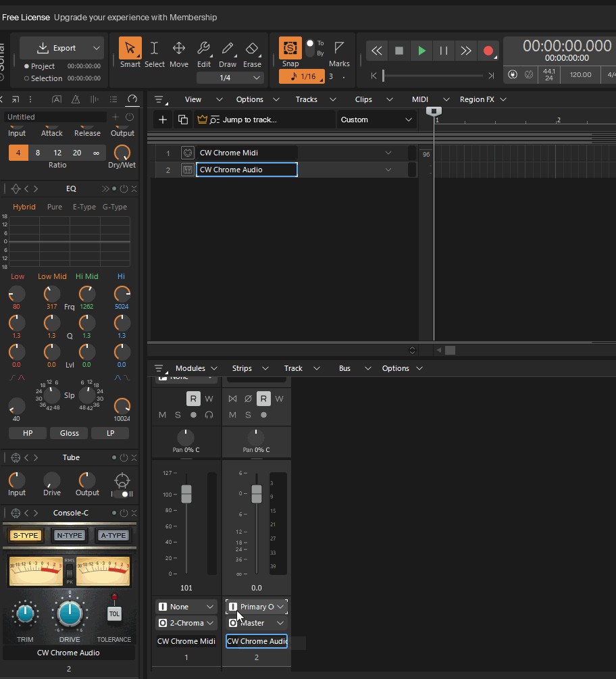This screenshot has width=616, height=679.
Task: Toggle the Snap button
Action: (x=290, y=48)
